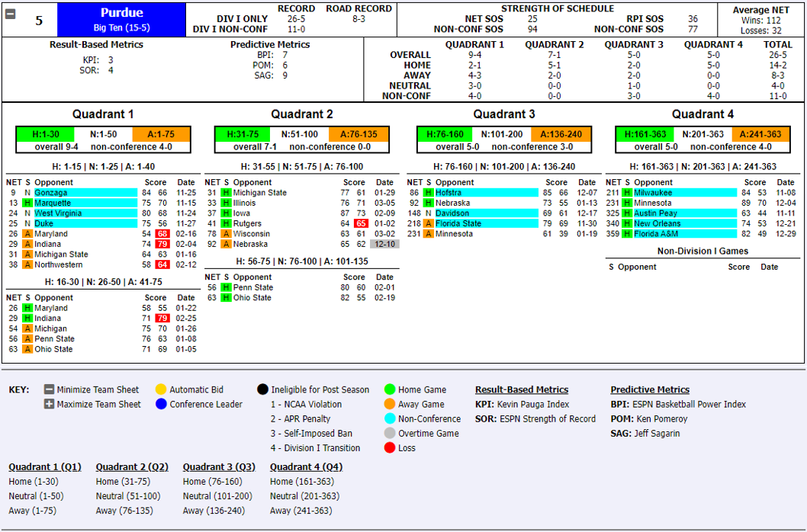Click the red Loss key dot
This screenshot has height=532, width=807.
click(390, 447)
